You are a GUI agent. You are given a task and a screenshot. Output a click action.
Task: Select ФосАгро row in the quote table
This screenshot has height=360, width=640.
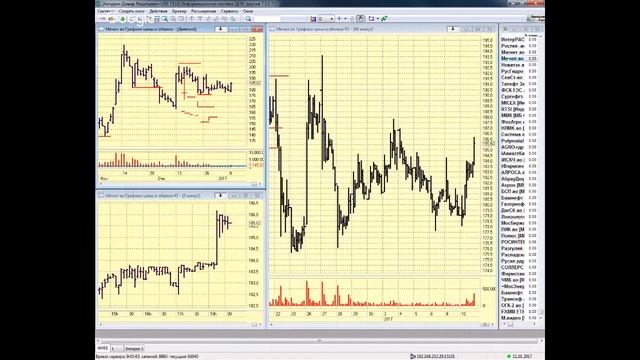pyautogui.click(x=519, y=122)
